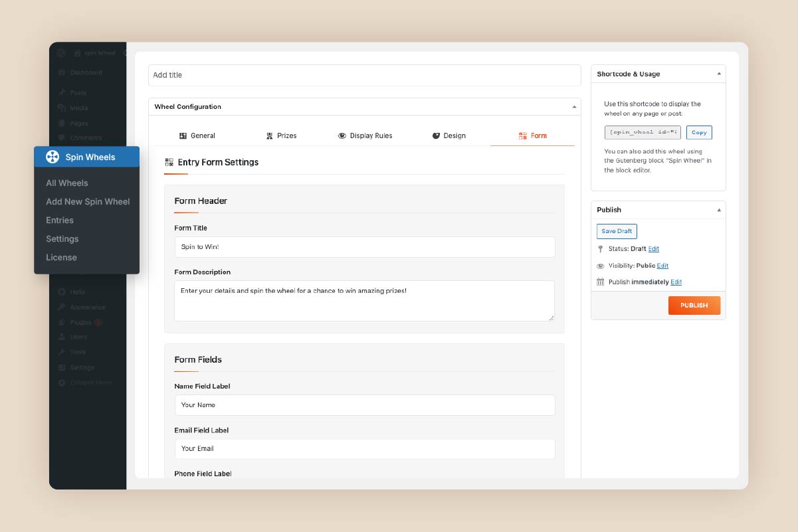Click the Add title input field

[x=364, y=75]
